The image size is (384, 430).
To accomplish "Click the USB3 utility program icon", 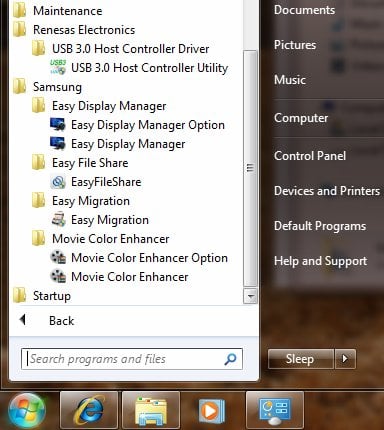I will [58, 67].
